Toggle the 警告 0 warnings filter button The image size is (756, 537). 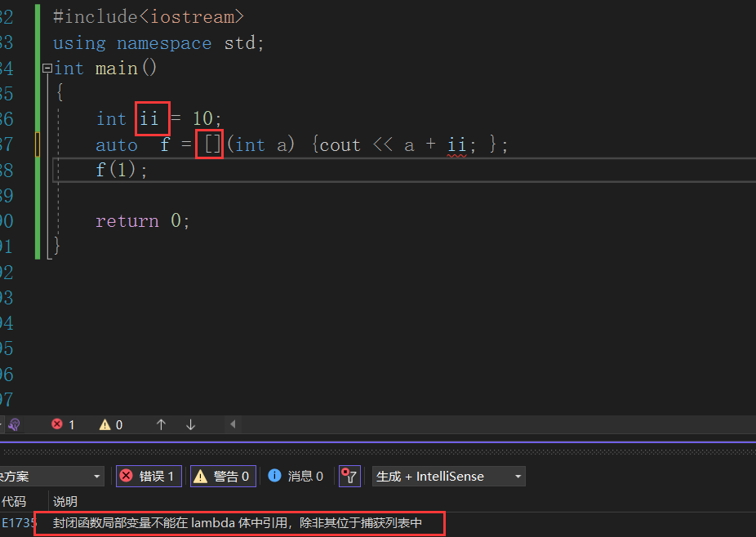(x=223, y=476)
